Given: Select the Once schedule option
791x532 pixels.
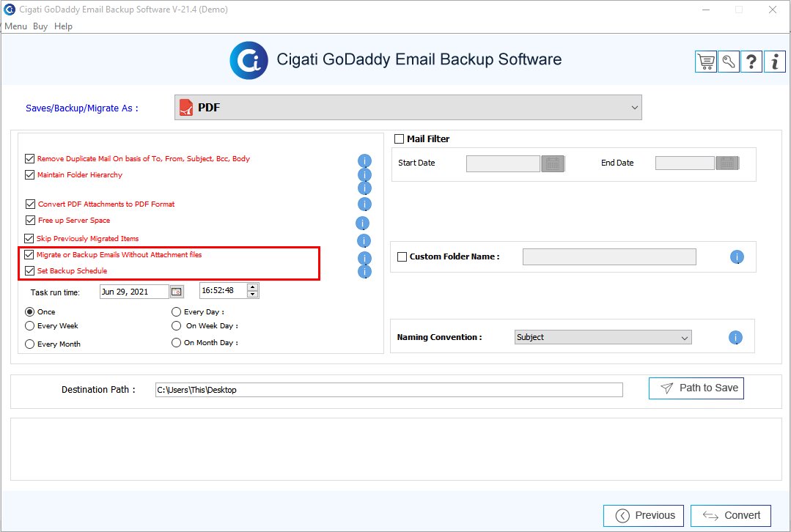Looking at the screenshot, I should click(x=30, y=311).
